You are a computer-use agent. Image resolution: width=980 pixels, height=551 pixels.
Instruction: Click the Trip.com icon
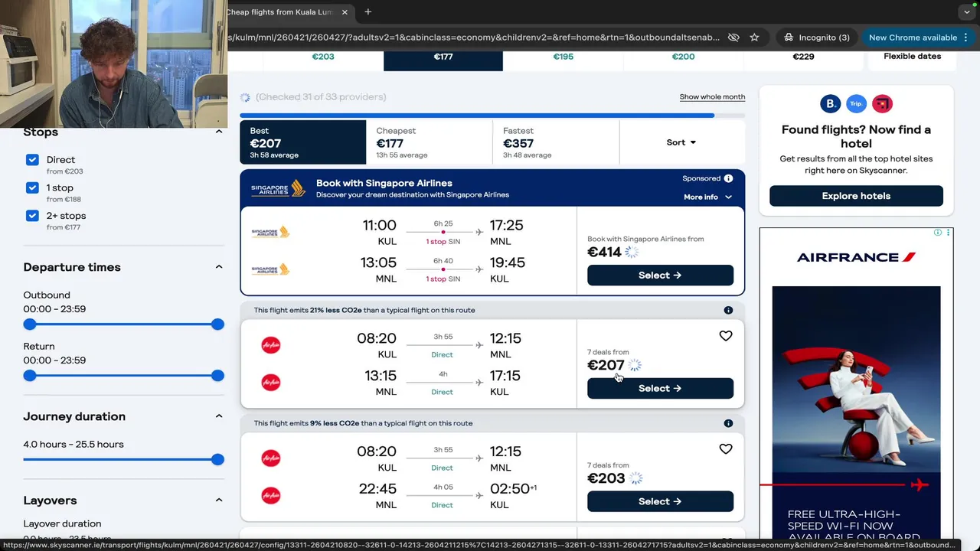856,104
